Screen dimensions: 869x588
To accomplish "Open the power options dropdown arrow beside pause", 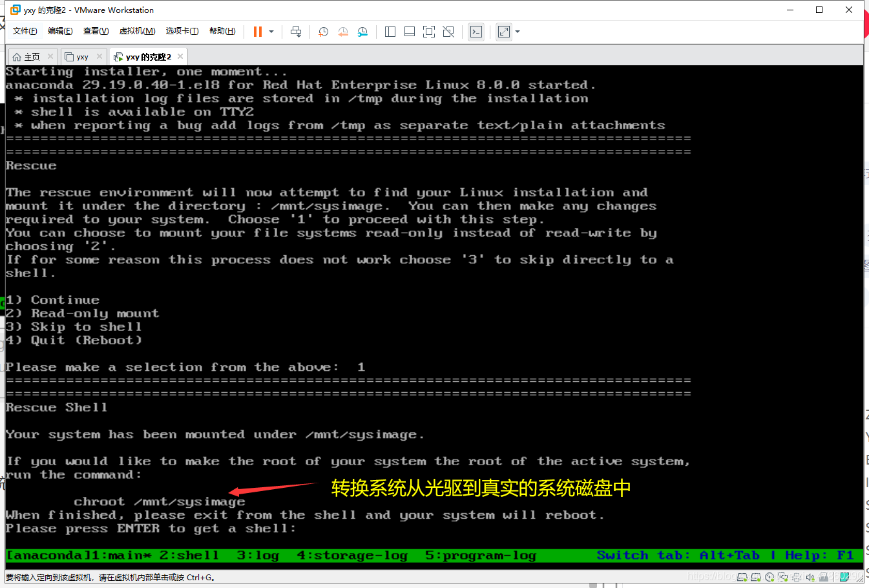I will click(271, 32).
